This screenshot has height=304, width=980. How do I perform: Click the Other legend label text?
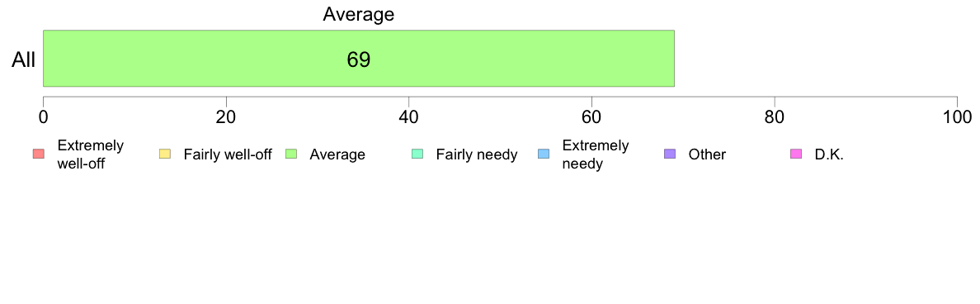coord(708,154)
